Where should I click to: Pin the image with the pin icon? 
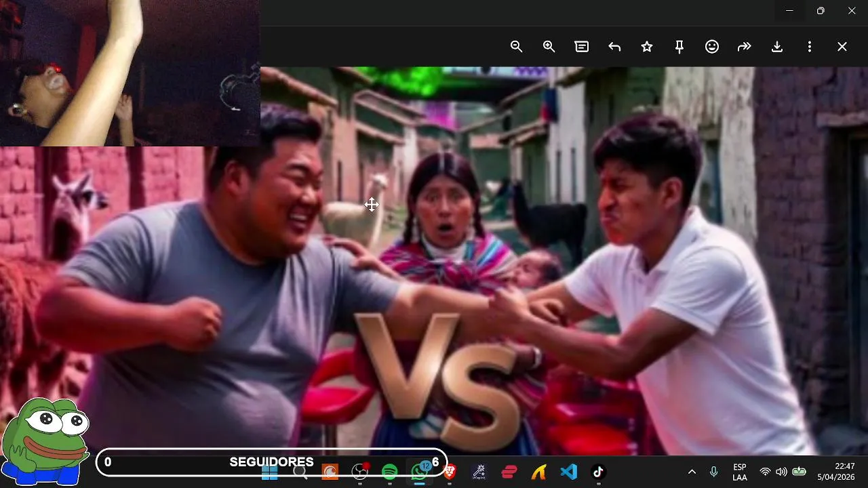pos(679,47)
